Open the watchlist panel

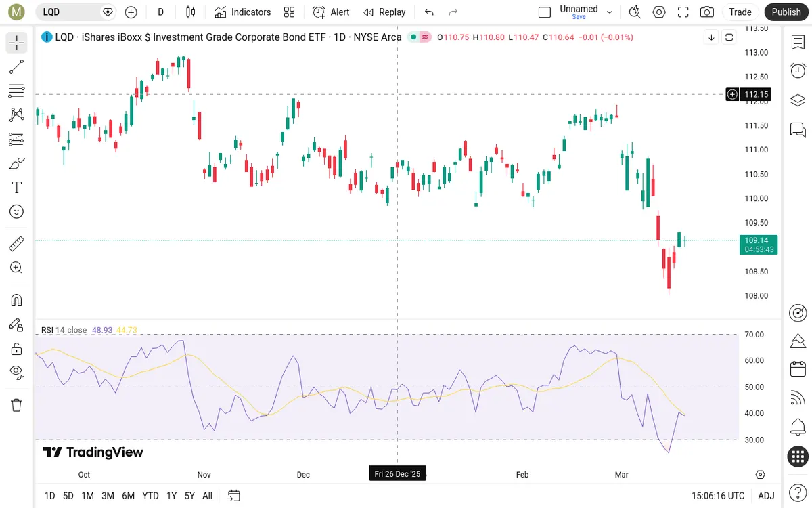tap(798, 42)
